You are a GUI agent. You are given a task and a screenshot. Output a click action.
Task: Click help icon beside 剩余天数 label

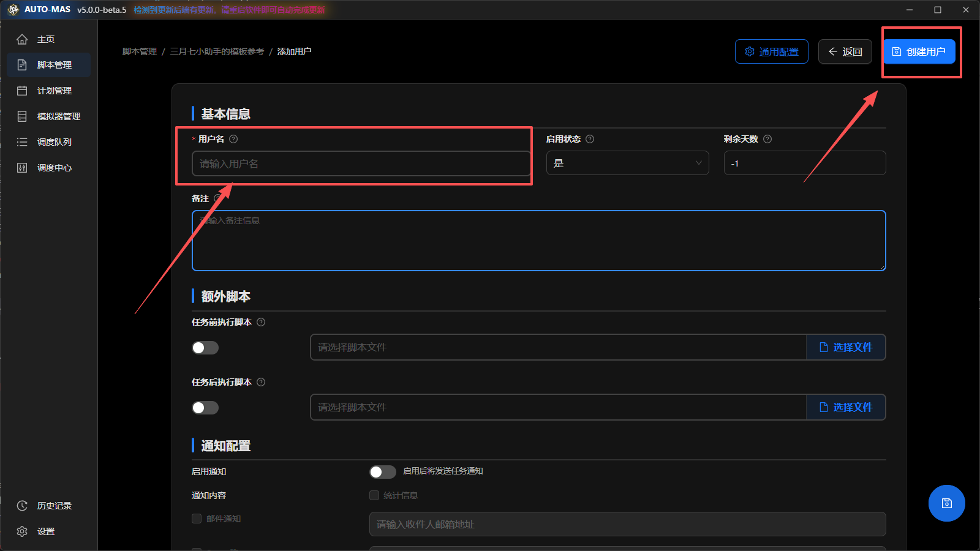(767, 139)
